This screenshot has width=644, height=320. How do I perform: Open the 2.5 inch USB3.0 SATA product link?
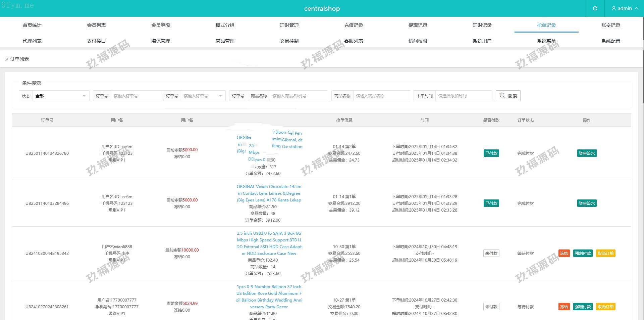[269, 243]
